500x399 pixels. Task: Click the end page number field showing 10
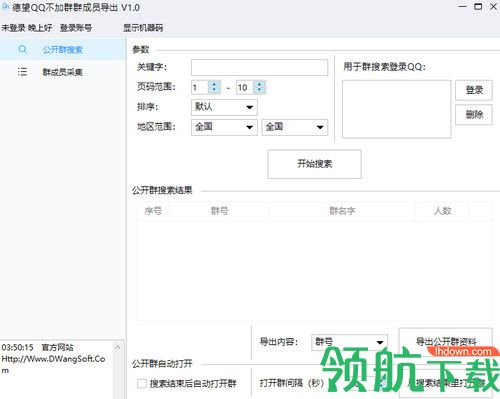coord(244,88)
